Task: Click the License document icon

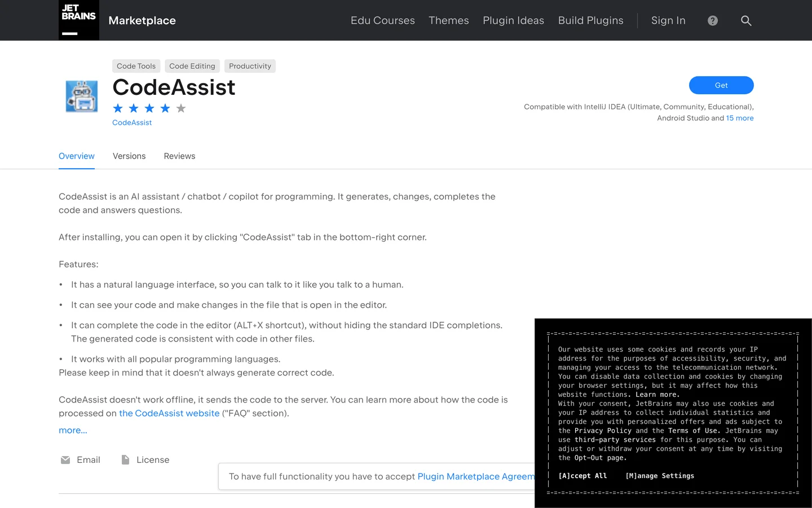Action: click(x=125, y=460)
